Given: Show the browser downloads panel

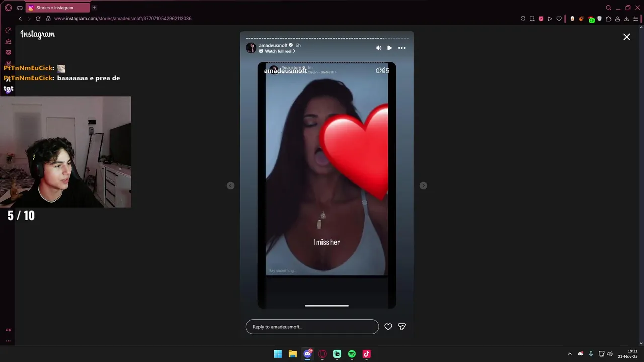Looking at the screenshot, I should tap(626, 19).
